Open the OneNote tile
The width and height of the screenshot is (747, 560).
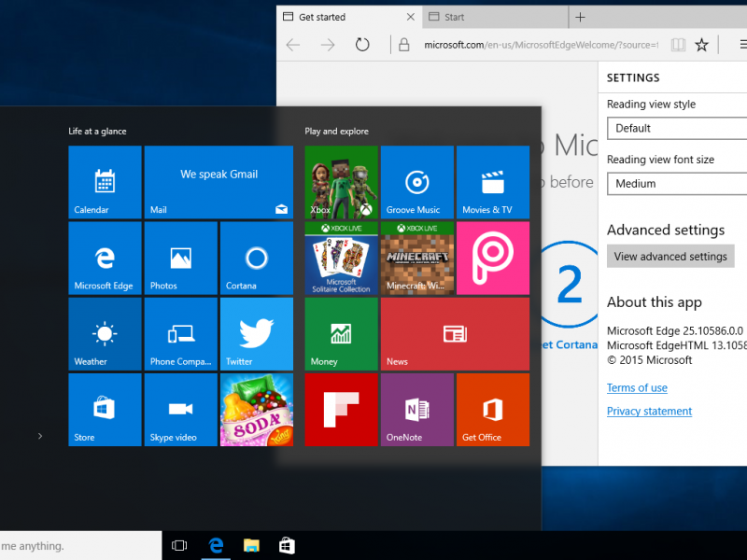pos(416,410)
